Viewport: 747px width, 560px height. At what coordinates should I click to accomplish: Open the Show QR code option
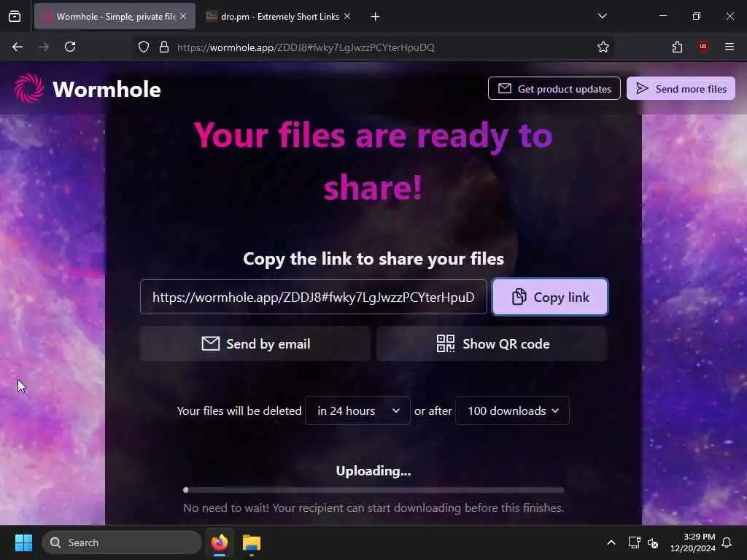tap(492, 343)
